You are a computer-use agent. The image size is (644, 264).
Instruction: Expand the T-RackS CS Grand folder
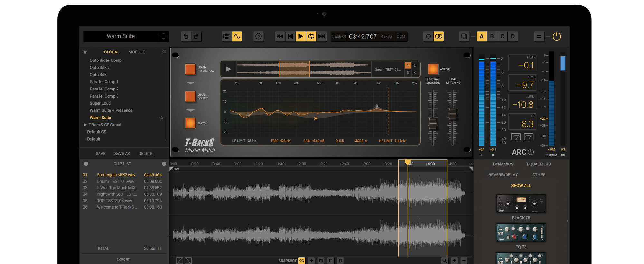(x=85, y=125)
